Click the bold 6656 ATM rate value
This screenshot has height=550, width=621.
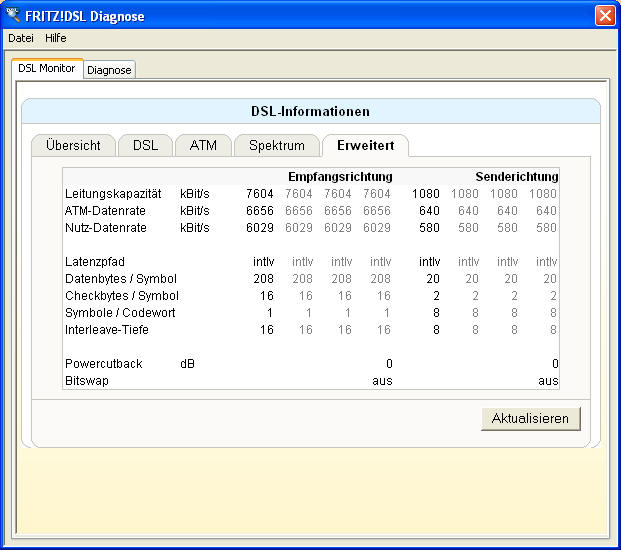[260, 211]
